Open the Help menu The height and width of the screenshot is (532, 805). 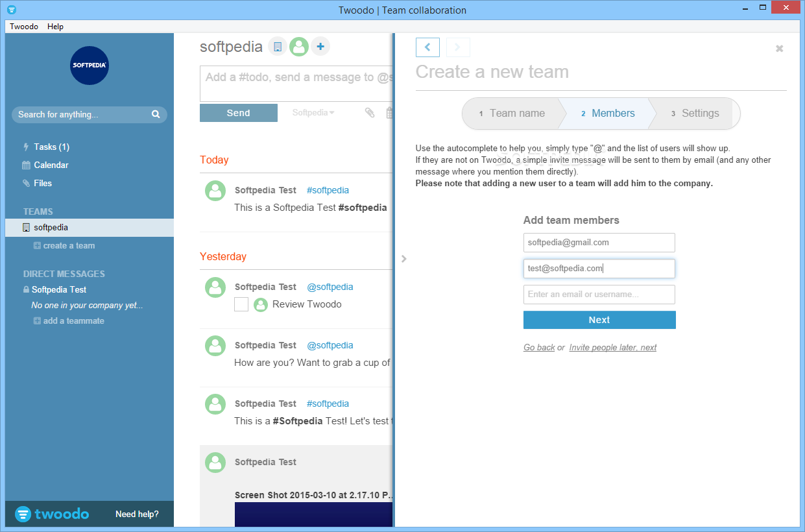pos(55,27)
